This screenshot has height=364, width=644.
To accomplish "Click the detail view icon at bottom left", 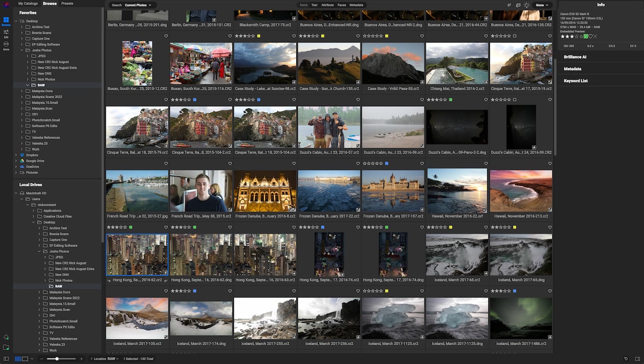I will click(25, 359).
